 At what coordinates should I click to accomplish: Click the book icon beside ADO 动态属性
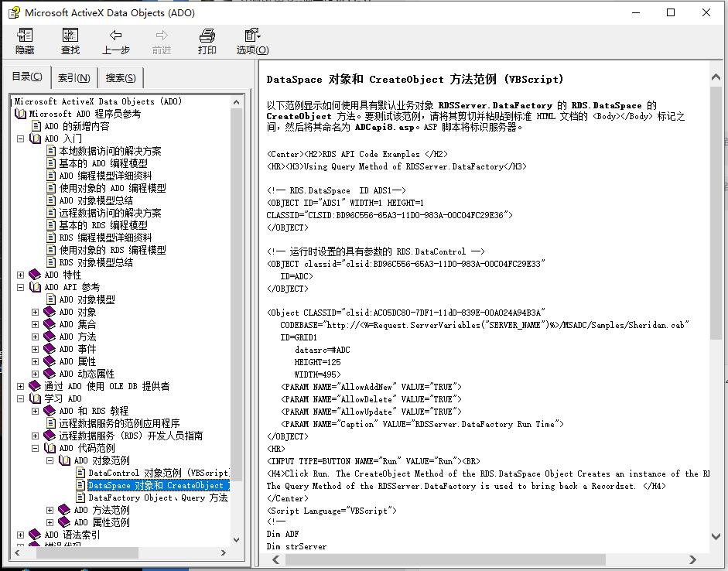[x=50, y=374]
